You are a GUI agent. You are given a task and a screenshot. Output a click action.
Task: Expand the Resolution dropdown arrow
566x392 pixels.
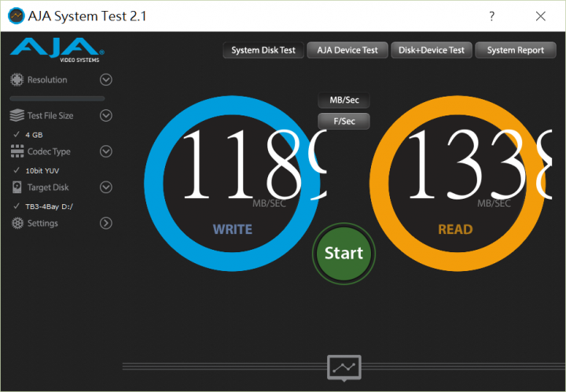pyautogui.click(x=106, y=79)
